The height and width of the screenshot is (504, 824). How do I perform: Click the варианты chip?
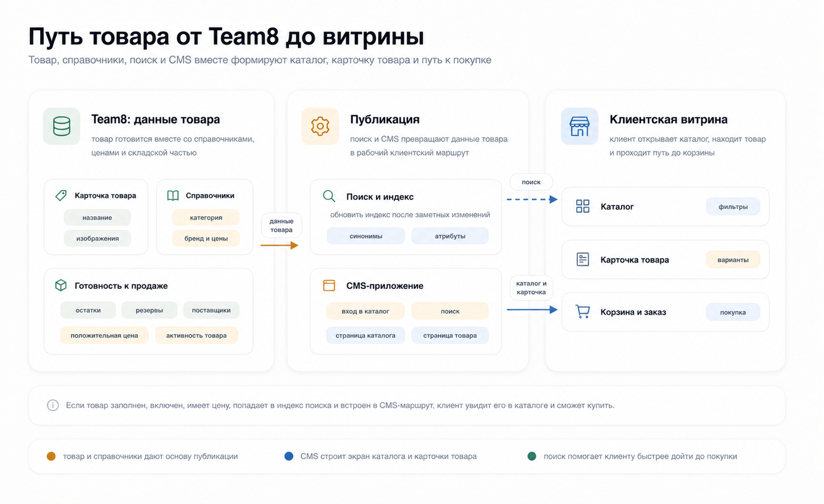click(733, 260)
